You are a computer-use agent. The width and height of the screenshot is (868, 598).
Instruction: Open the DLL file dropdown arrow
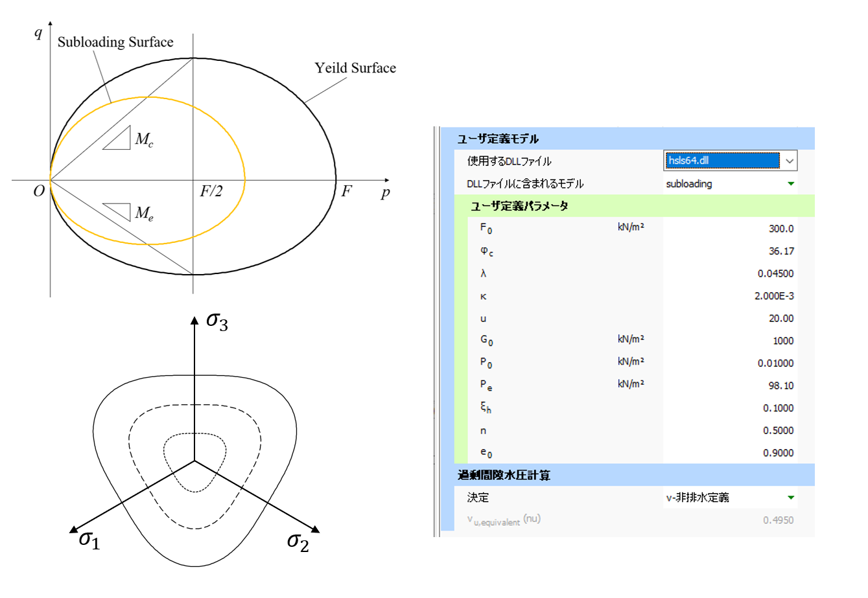point(789,161)
